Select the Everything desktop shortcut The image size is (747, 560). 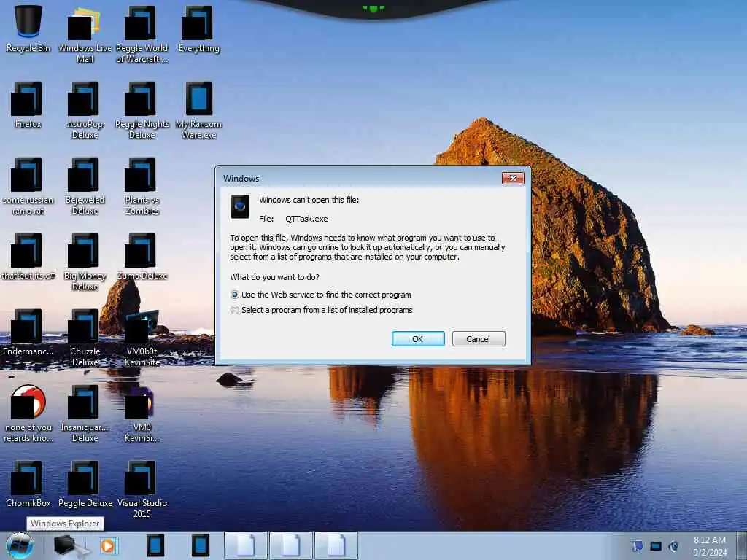198,28
